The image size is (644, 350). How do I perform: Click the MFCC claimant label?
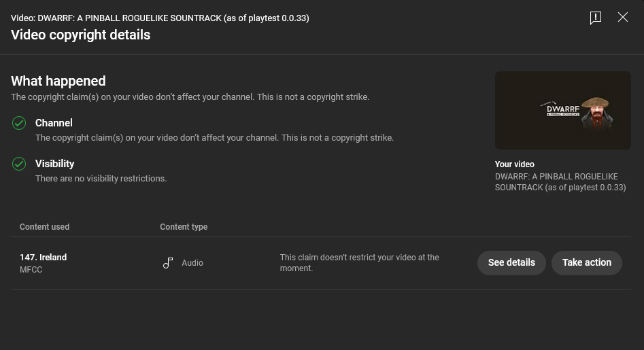coord(31,270)
